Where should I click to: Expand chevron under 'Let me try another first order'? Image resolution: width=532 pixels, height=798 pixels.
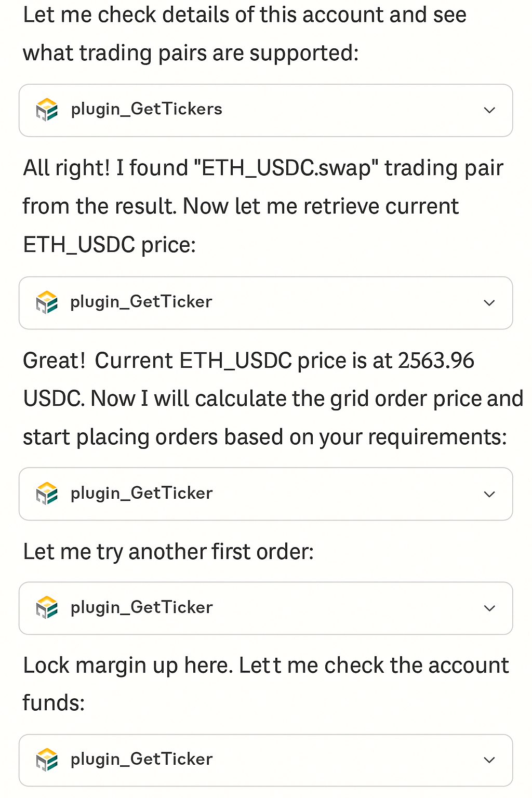point(489,608)
